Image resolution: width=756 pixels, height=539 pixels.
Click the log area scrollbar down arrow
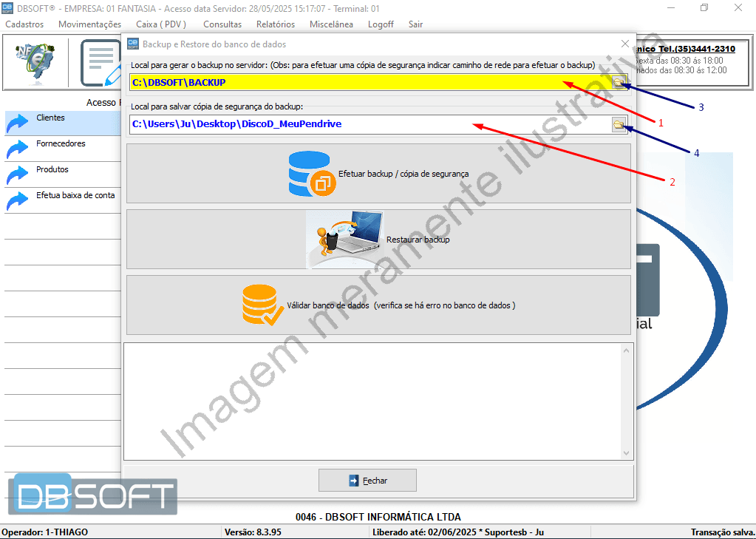[627, 452]
